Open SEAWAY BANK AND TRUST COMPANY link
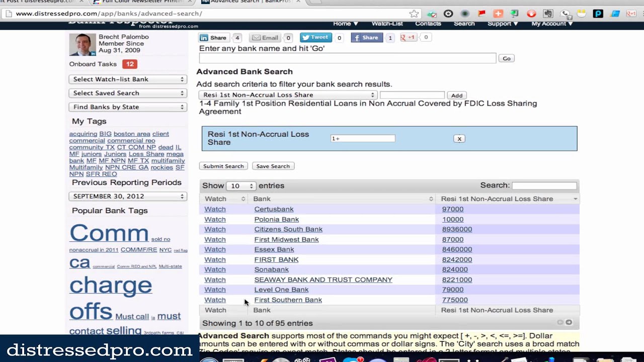This screenshot has width=644, height=362. (323, 280)
